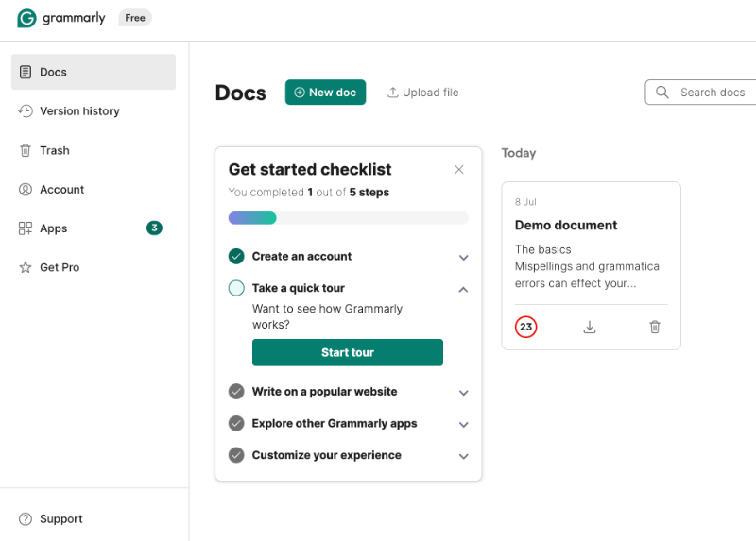
Task: Collapse the Take a quick tour step
Action: [463, 290]
